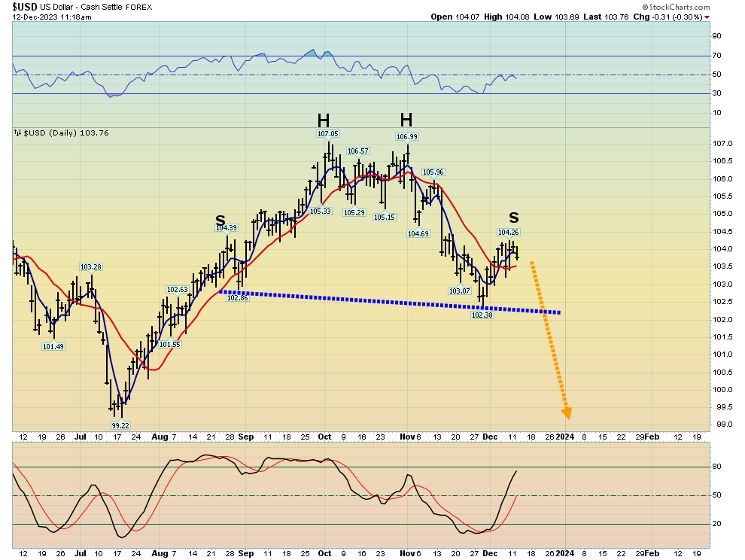
Task: Click the 104.26 right shoulder price label
Action: coord(508,233)
